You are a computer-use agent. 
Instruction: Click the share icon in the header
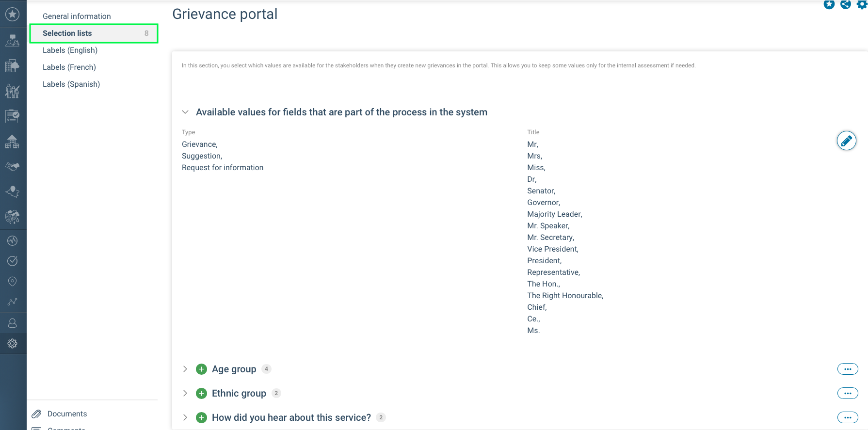(x=846, y=5)
